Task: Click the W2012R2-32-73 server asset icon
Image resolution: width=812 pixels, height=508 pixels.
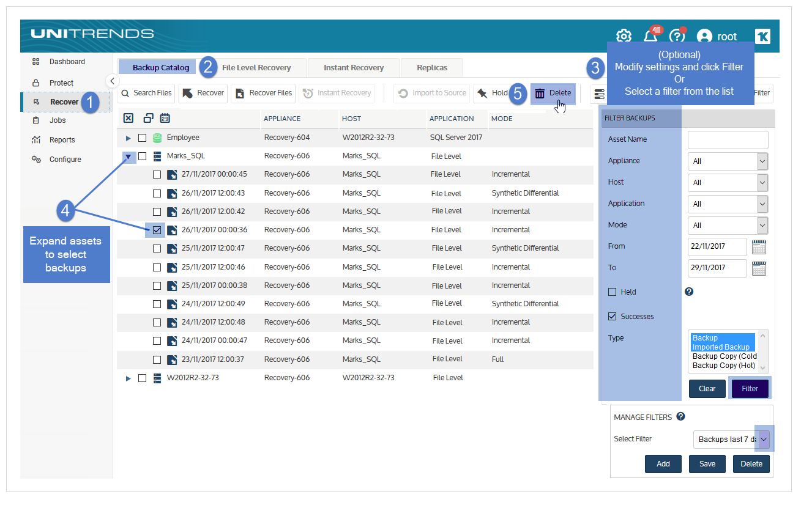Action: (157, 378)
